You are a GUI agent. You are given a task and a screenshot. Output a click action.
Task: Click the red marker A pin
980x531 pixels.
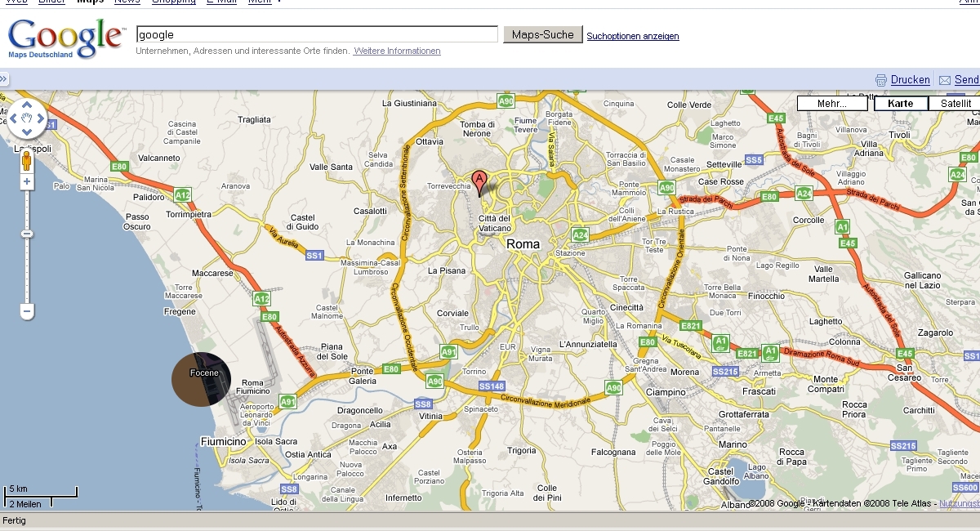click(x=479, y=180)
